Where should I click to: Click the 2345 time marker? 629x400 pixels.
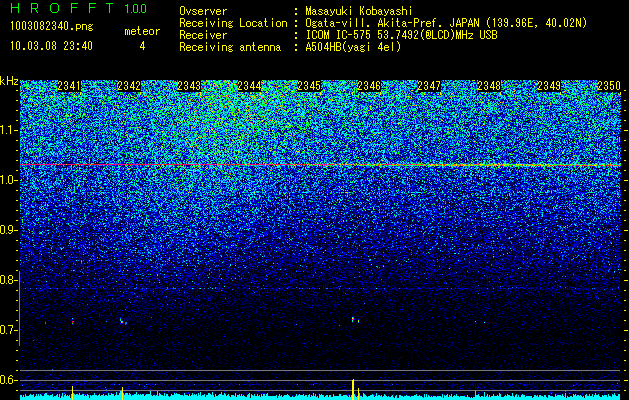[x=309, y=86]
